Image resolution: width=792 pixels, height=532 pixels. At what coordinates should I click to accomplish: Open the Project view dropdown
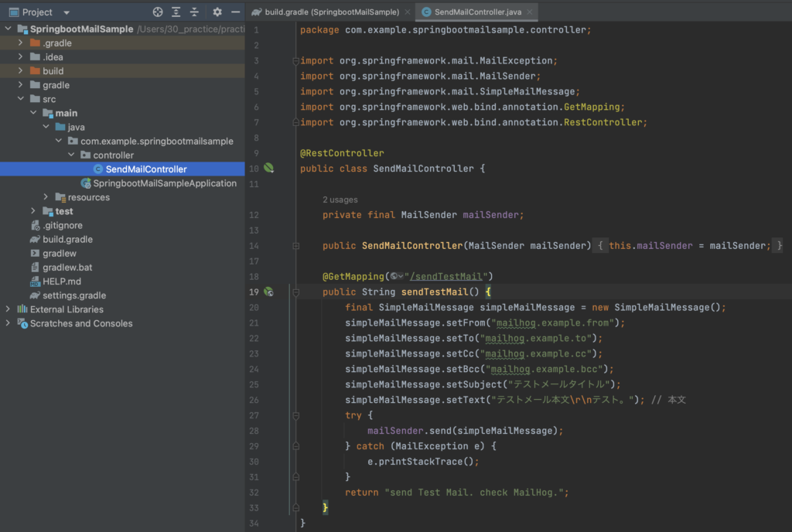(66, 12)
